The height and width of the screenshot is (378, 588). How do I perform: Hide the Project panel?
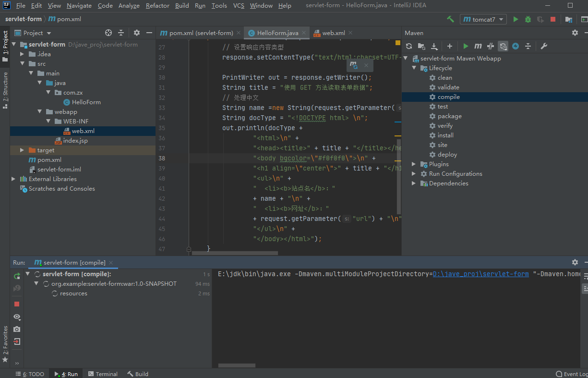point(149,33)
